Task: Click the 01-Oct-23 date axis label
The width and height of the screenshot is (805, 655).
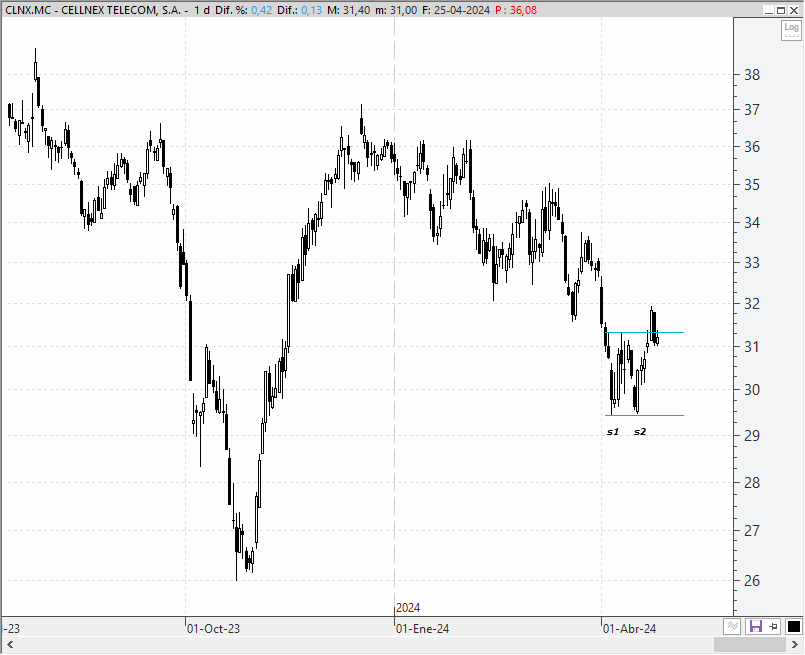Action: point(214,629)
